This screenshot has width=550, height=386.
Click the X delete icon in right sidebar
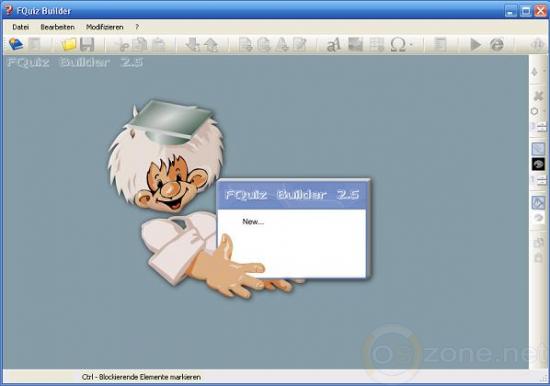pyautogui.click(x=538, y=95)
